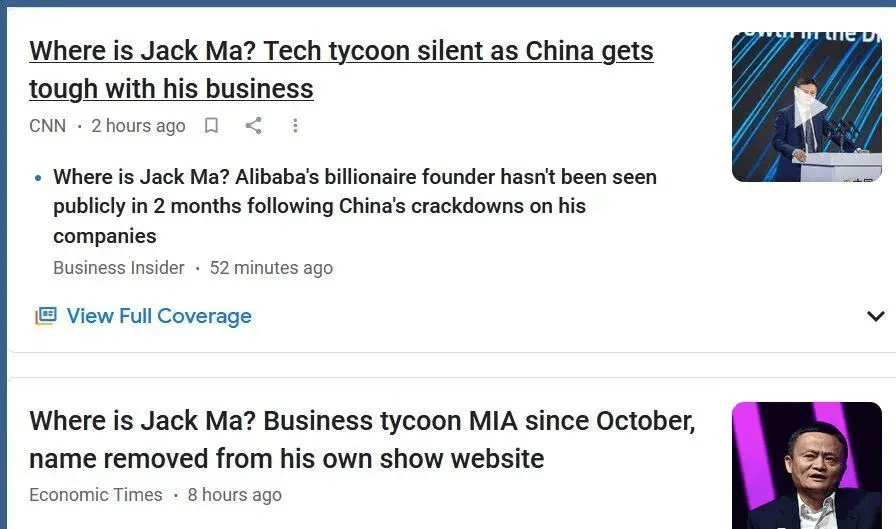Click View Full Coverage link

(x=159, y=316)
